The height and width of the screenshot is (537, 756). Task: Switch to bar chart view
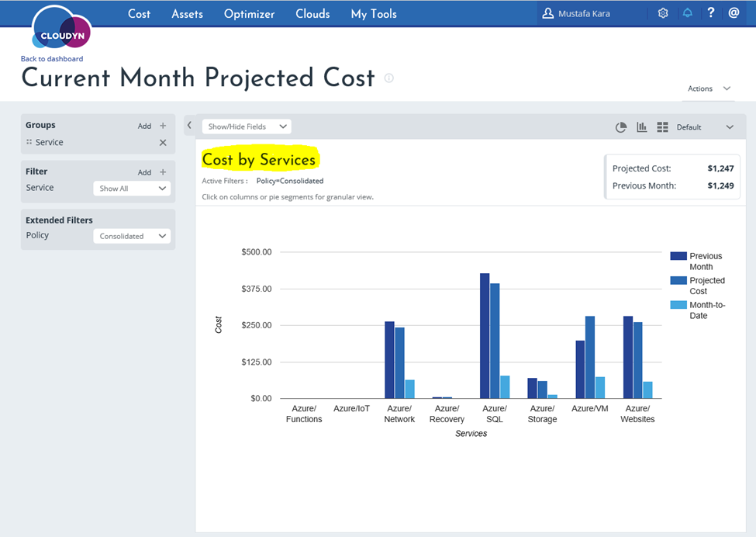click(x=642, y=127)
